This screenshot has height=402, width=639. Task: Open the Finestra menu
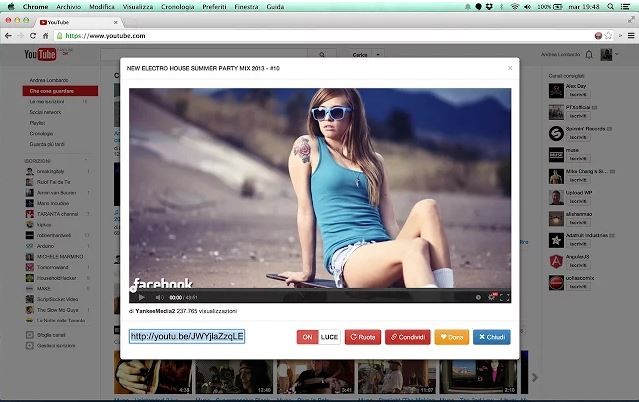pos(246,7)
